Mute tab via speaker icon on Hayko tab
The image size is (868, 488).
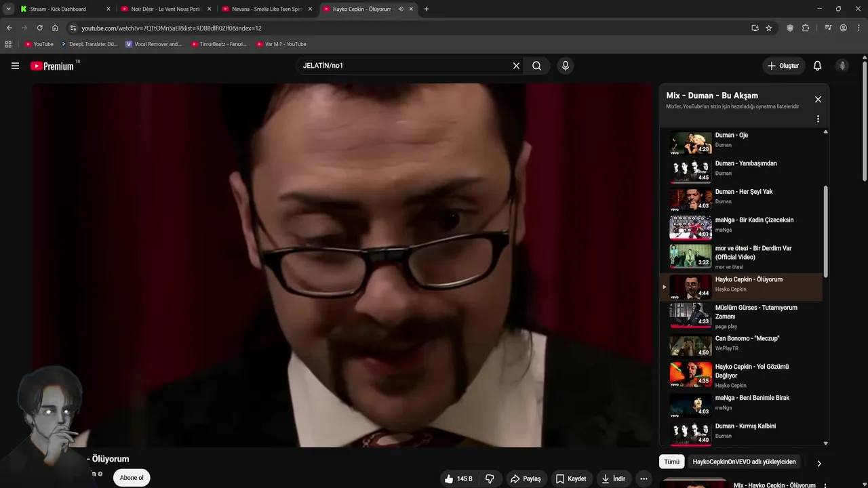[401, 9]
